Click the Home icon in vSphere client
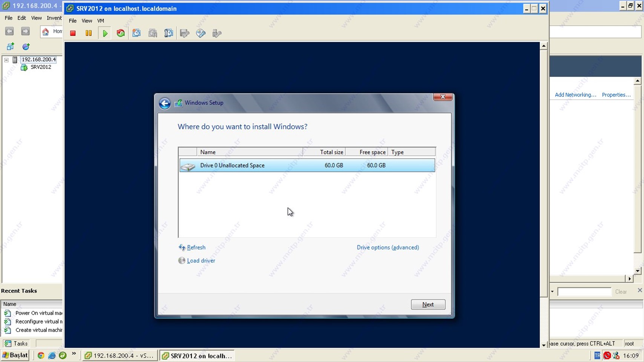The image size is (644, 362). tap(46, 32)
